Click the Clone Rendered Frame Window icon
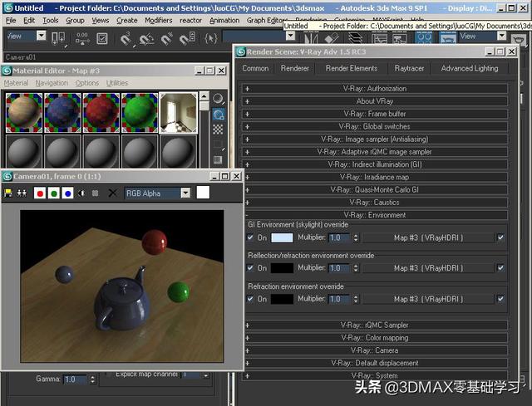Screen dimensions: 532x406 pyautogui.click(x=22, y=193)
